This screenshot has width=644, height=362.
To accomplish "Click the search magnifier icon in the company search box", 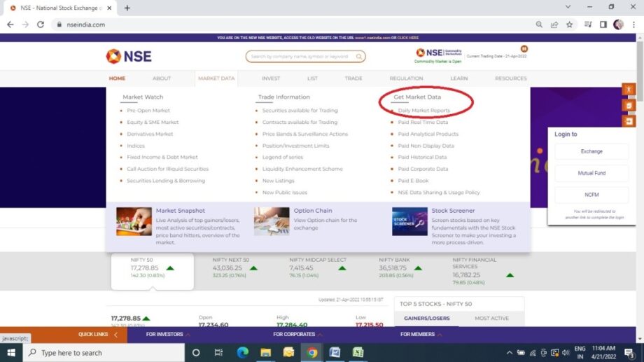I will coord(359,57).
